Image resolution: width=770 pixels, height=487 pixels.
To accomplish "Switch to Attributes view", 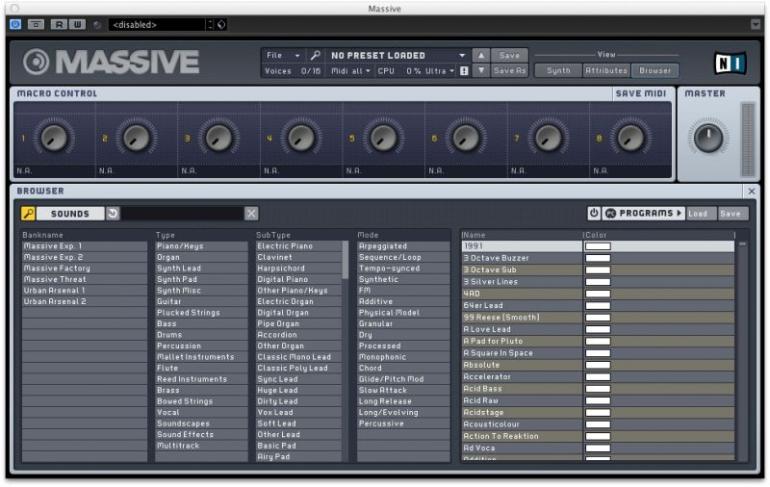I will [x=606, y=71].
